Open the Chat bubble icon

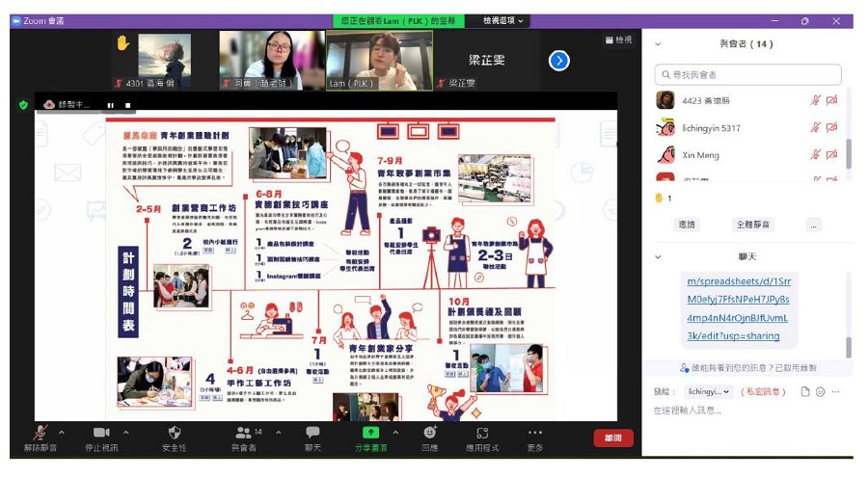[x=312, y=432]
